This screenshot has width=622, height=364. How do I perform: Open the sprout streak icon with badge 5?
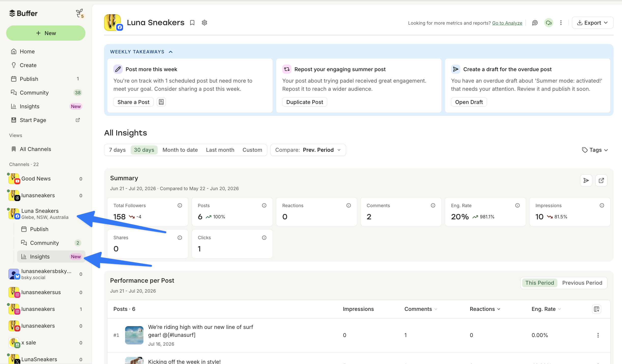coord(80,13)
